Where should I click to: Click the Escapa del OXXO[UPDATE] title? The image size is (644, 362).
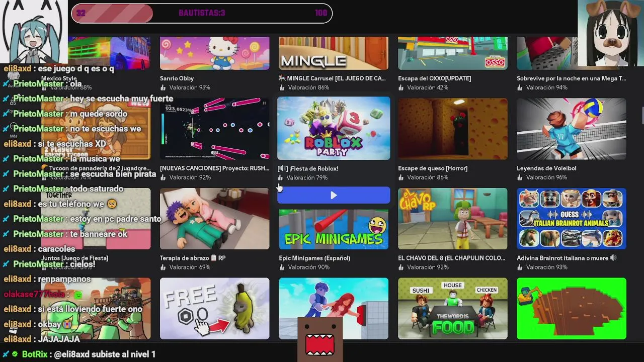click(x=435, y=78)
